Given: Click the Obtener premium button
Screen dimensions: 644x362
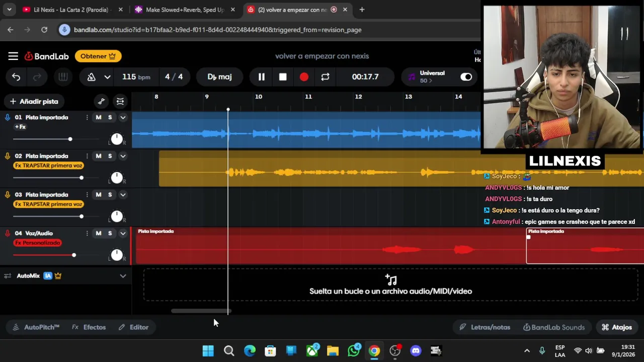Looking at the screenshot, I should pos(98,56).
